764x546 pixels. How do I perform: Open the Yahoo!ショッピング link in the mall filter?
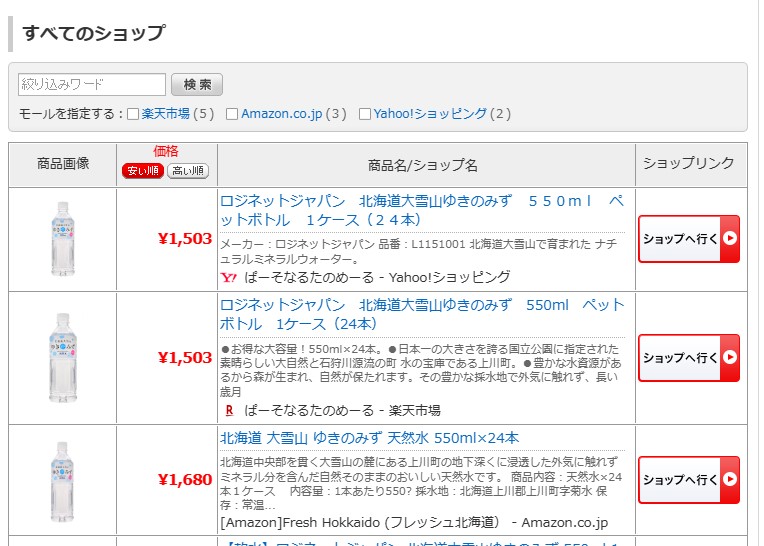click(x=430, y=114)
